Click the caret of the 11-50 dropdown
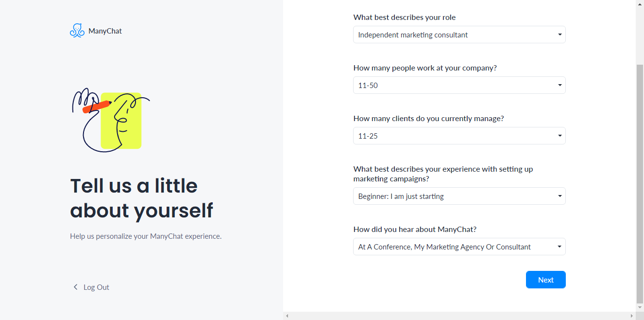Viewport: 644px width, 320px height. tap(559, 86)
